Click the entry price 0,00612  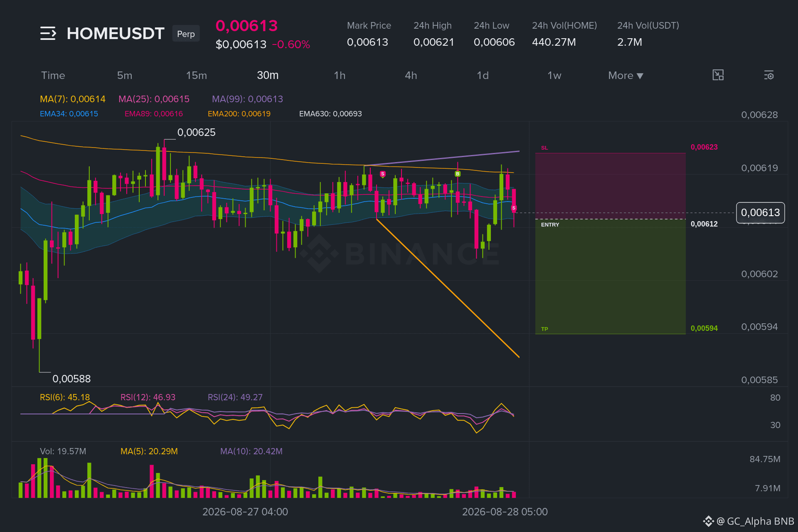[x=704, y=224]
